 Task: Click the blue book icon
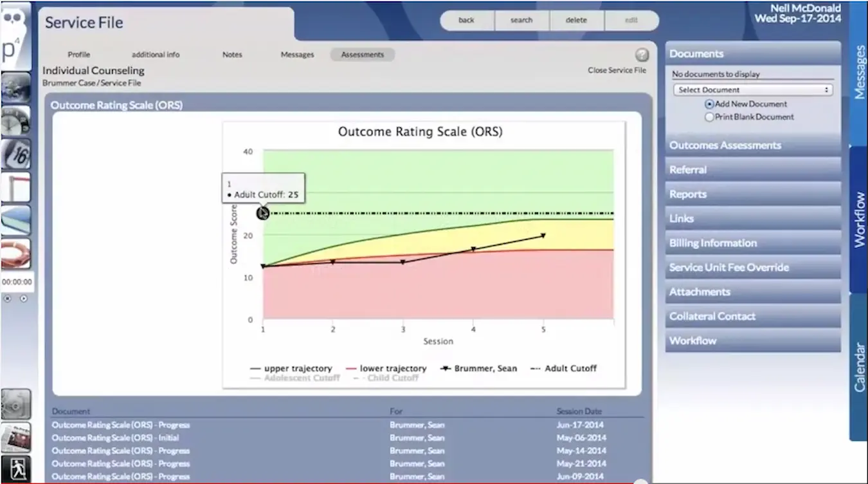tap(16, 219)
